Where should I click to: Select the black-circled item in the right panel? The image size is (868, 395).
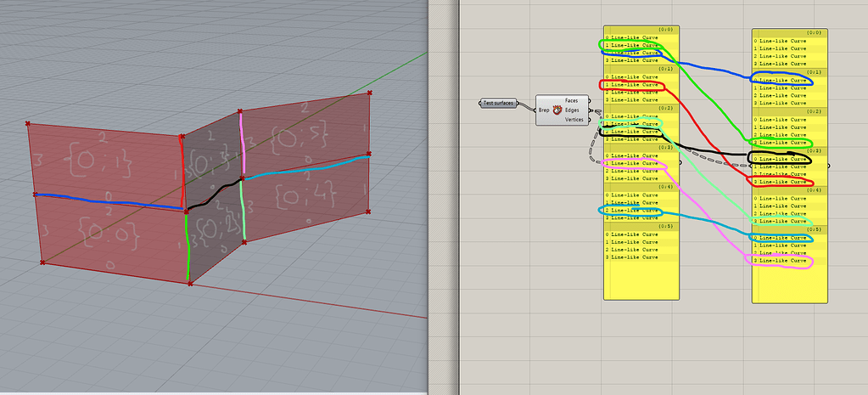tap(782, 159)
